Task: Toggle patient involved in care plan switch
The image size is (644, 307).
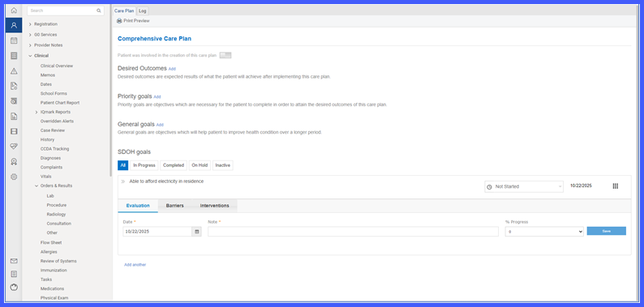Action: pyautogui.click(x=225, y=55)
